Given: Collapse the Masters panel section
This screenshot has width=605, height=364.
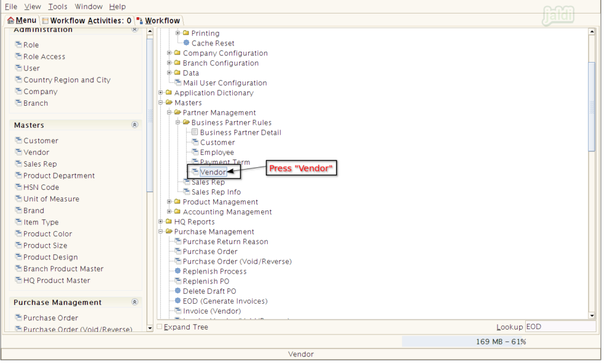Looking at the screenshot, I should coord(135,125).
